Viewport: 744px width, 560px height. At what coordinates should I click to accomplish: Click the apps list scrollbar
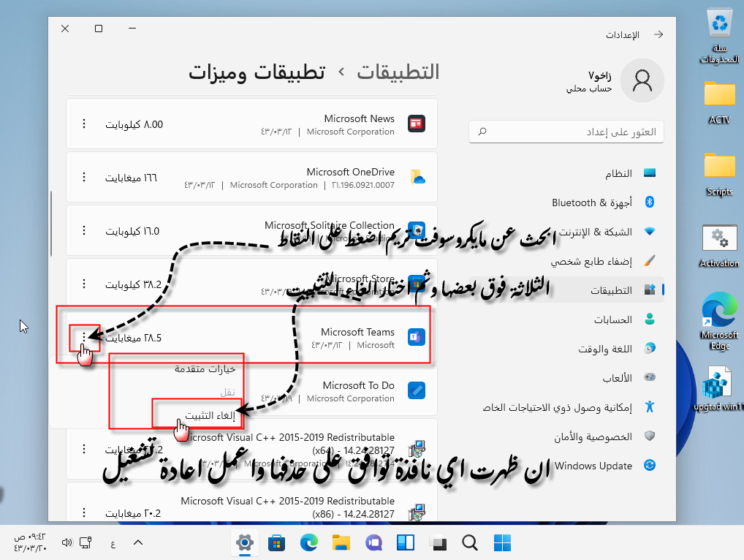pyautogui.click(x=50, y=223)
